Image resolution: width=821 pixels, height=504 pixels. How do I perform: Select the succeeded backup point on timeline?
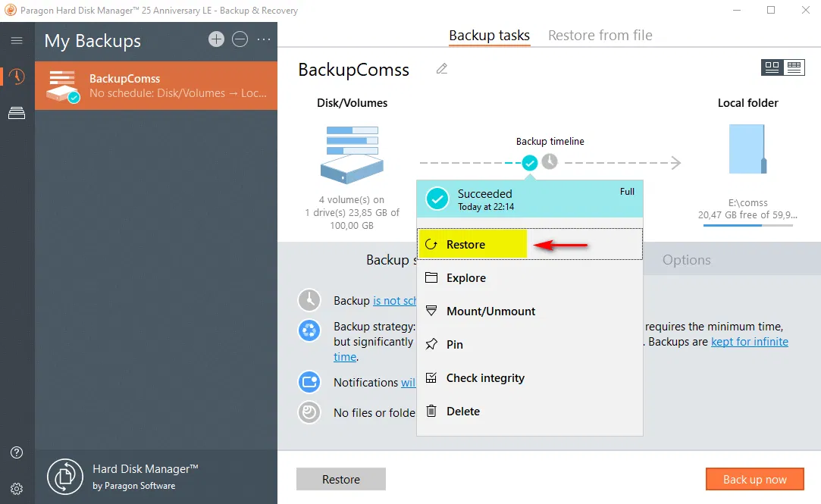click(x=530, y=163)
